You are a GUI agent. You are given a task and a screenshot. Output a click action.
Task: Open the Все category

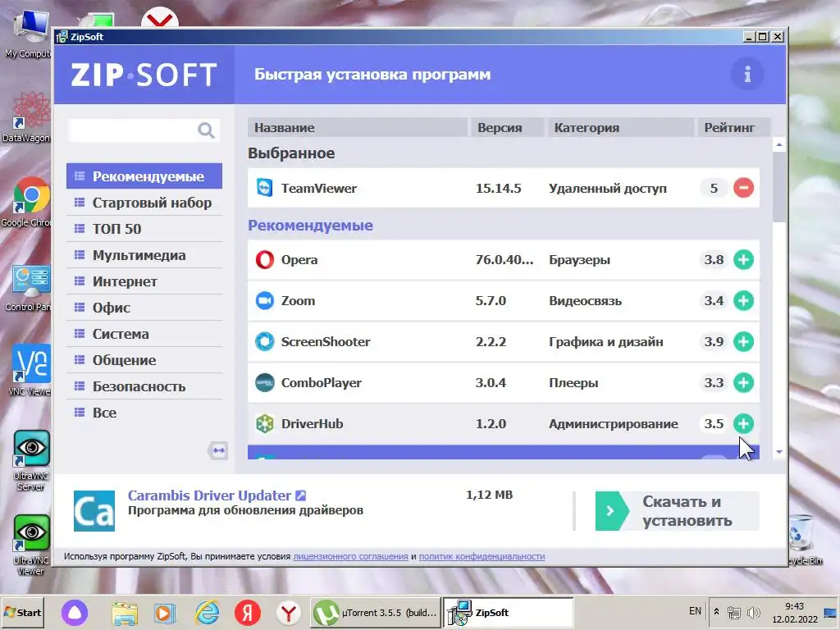point(144,413)
